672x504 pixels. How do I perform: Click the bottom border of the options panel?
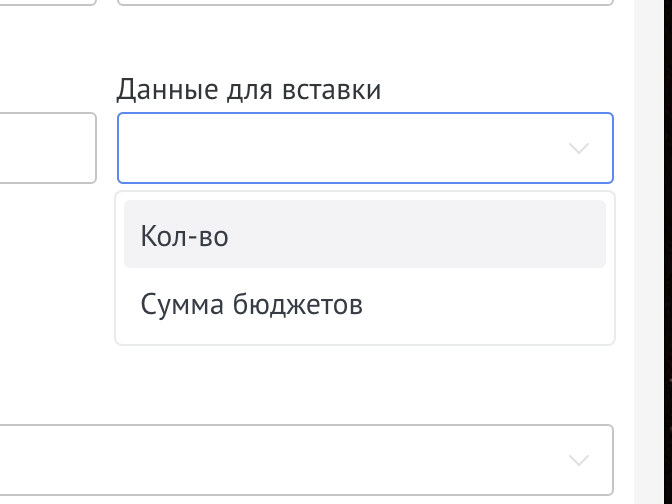click(365, 344)
